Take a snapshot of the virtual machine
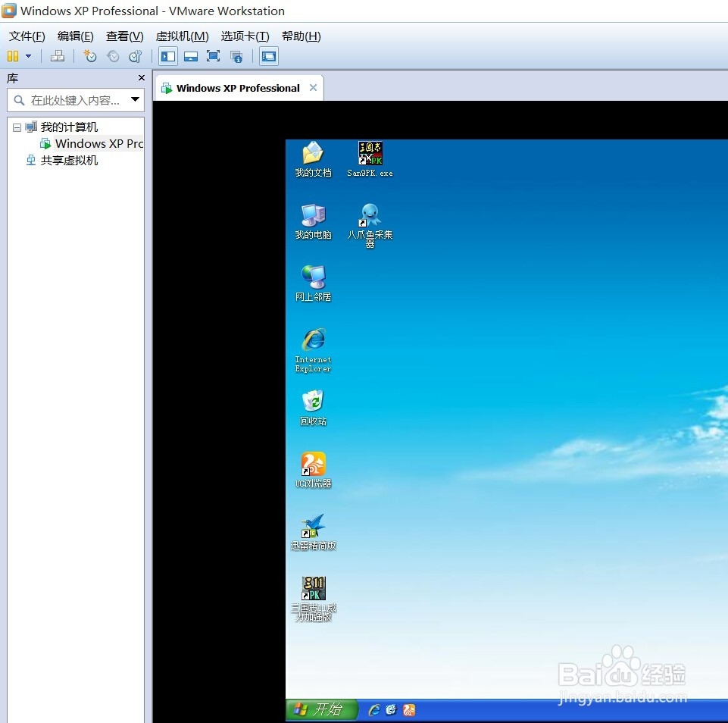728x723 pixels. (x=89, y=56)
